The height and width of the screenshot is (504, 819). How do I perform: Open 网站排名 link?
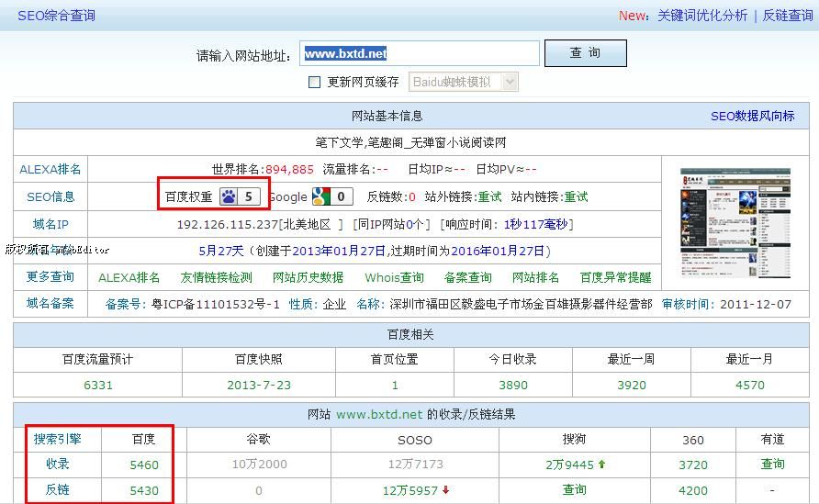535,277
